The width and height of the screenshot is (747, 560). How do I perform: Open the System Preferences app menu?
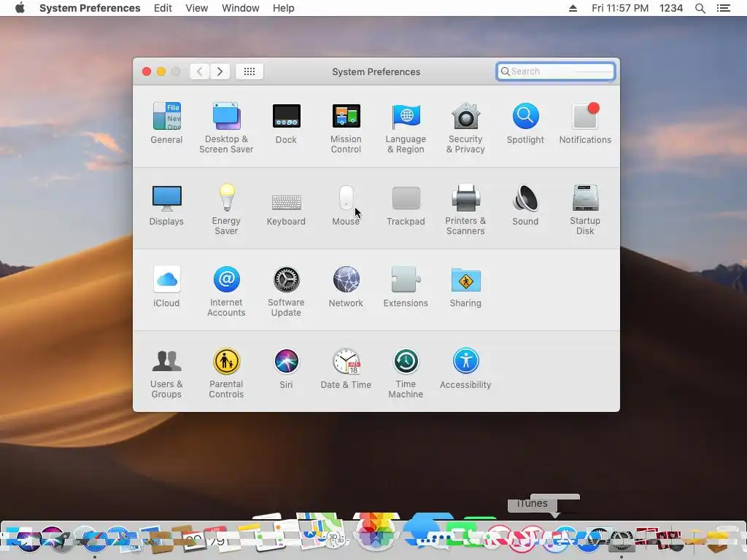[x=90, y=8]
